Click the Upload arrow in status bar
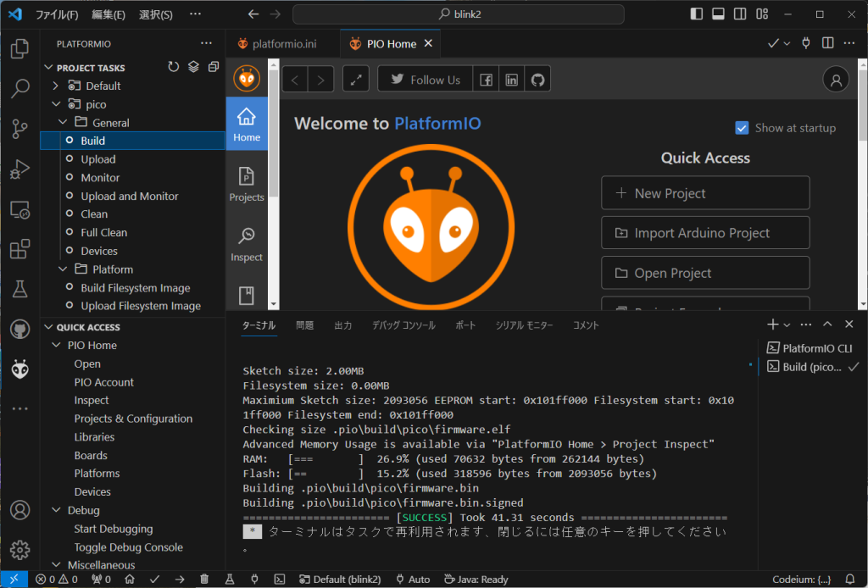 point(180,580)
